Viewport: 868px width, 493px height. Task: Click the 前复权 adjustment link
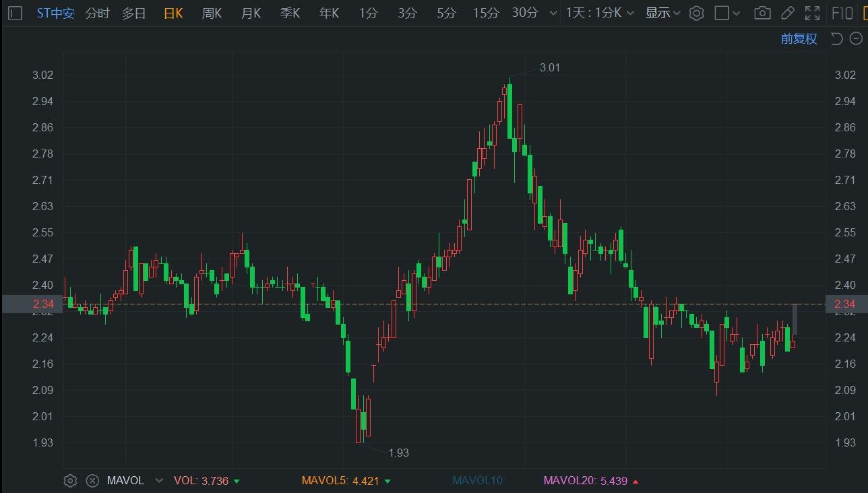tap(799, 38)
